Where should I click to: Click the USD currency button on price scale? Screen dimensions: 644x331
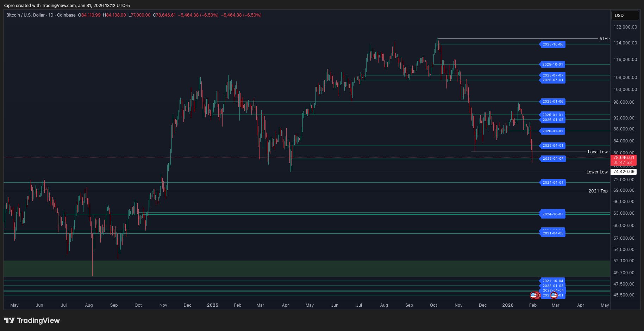pyautogui.click(x=625, y=16)
